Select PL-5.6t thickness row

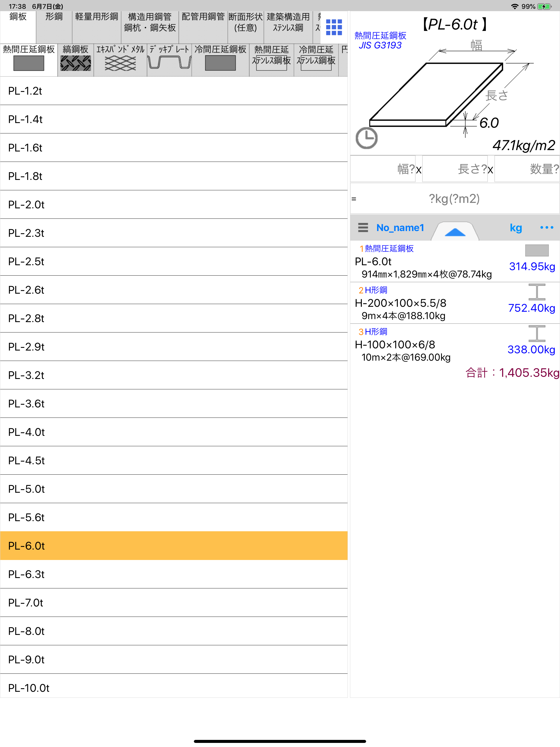(174, 517)
